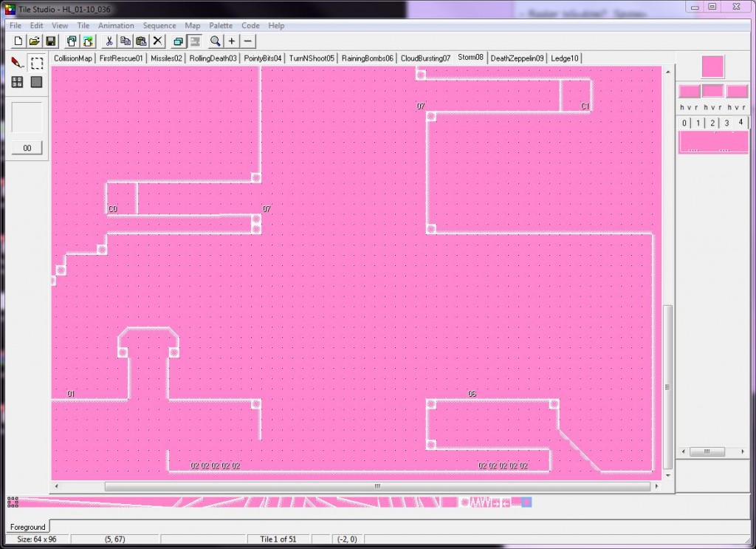The image size is (756, 549).
Task: Zoom out with the minus toolbar button
Action: coord(248,41)
